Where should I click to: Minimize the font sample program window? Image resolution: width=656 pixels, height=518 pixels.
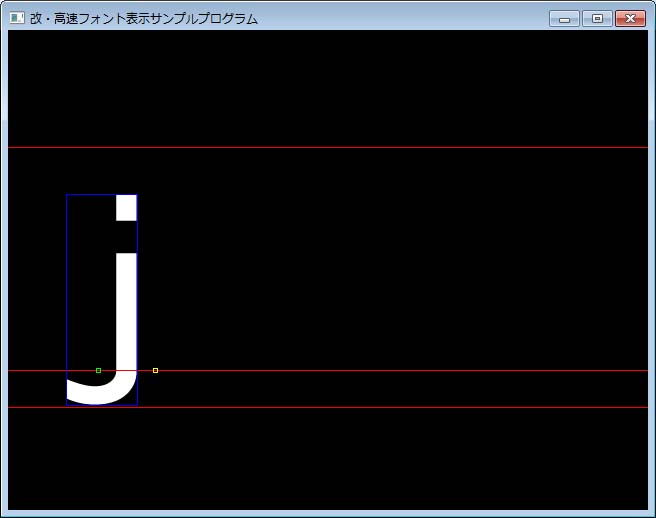(x=564, y=19)
